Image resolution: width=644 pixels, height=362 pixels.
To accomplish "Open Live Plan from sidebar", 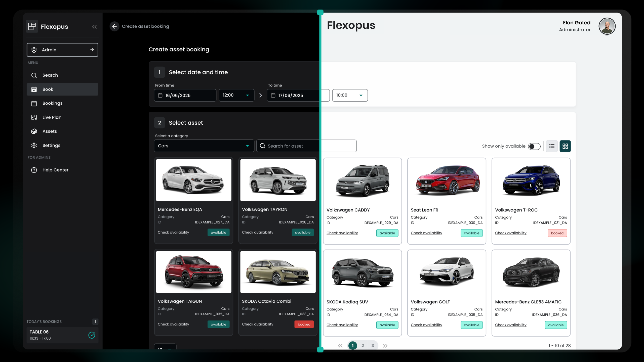I will (52, 117).
